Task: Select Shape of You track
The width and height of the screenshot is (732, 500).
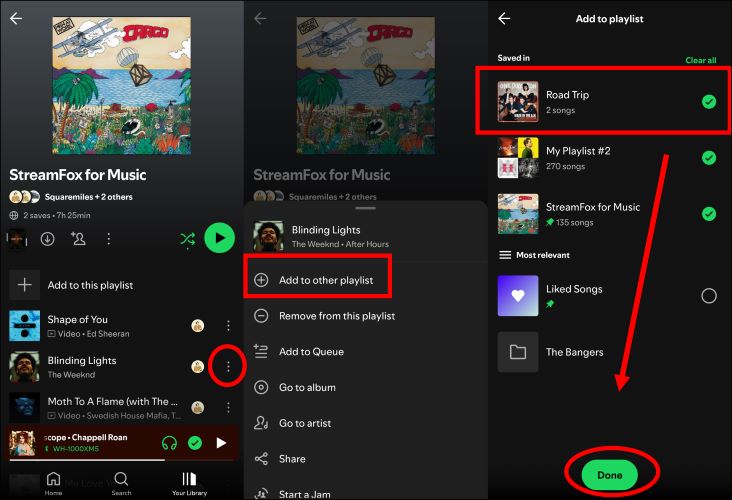Action: coord(121,325)
